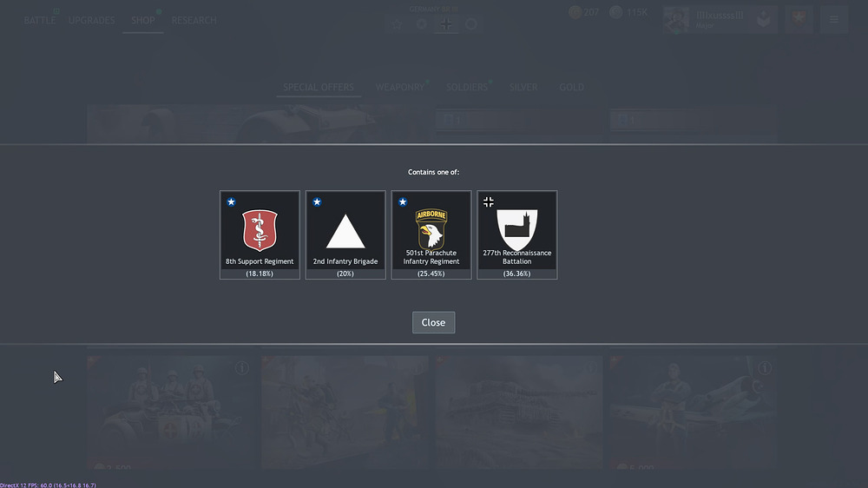
Task: Open the RESEARCH tab
Action: [x=194, y=21]
